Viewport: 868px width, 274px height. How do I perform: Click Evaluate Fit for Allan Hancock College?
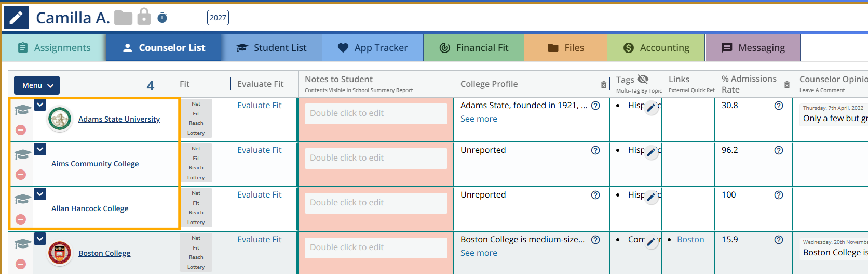point(259,194)
